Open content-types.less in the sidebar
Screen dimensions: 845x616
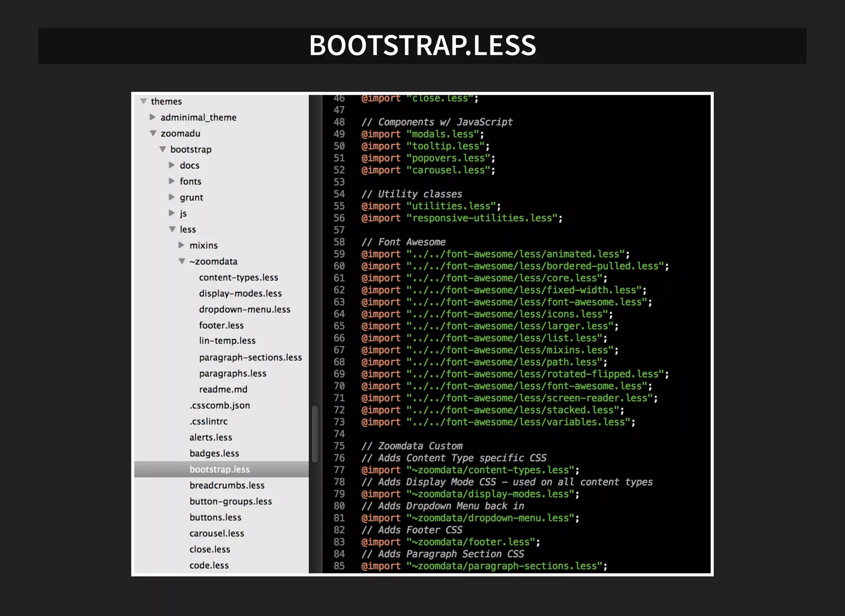(238, 277)
